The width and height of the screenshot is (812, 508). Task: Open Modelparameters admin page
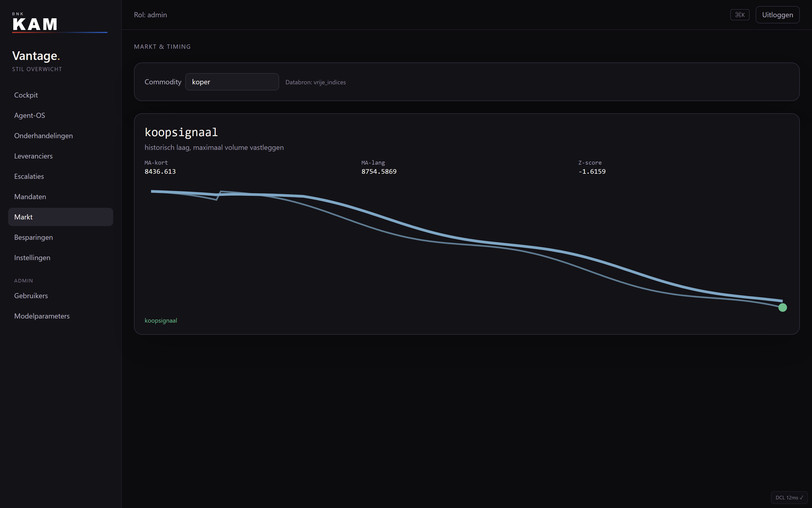point(60,316)
